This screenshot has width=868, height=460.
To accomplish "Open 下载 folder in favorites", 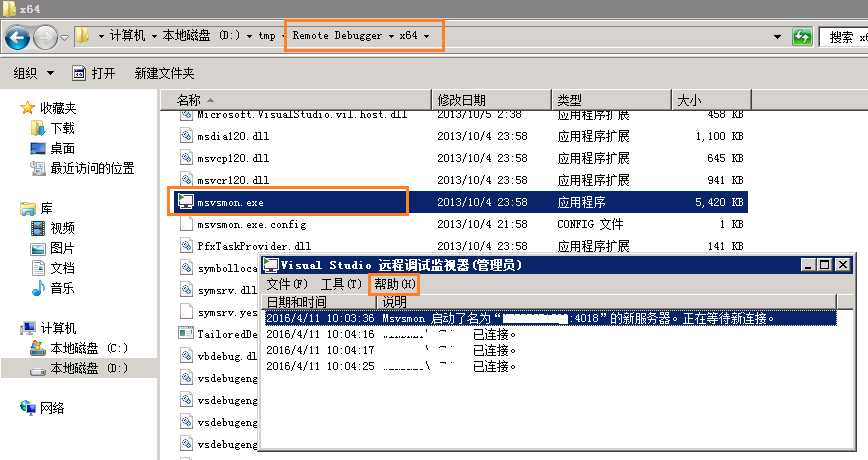I will coord(53,128).
